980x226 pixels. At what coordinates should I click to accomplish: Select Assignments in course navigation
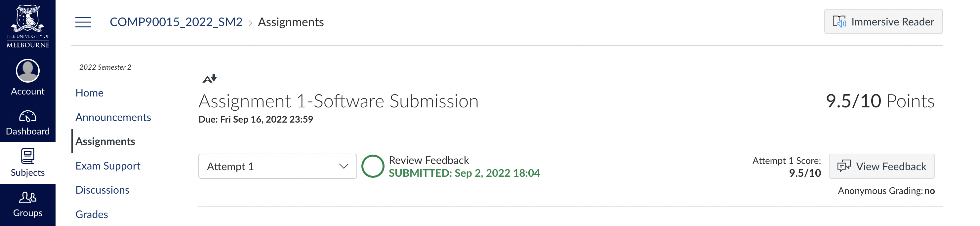click(x=105, y=141)
